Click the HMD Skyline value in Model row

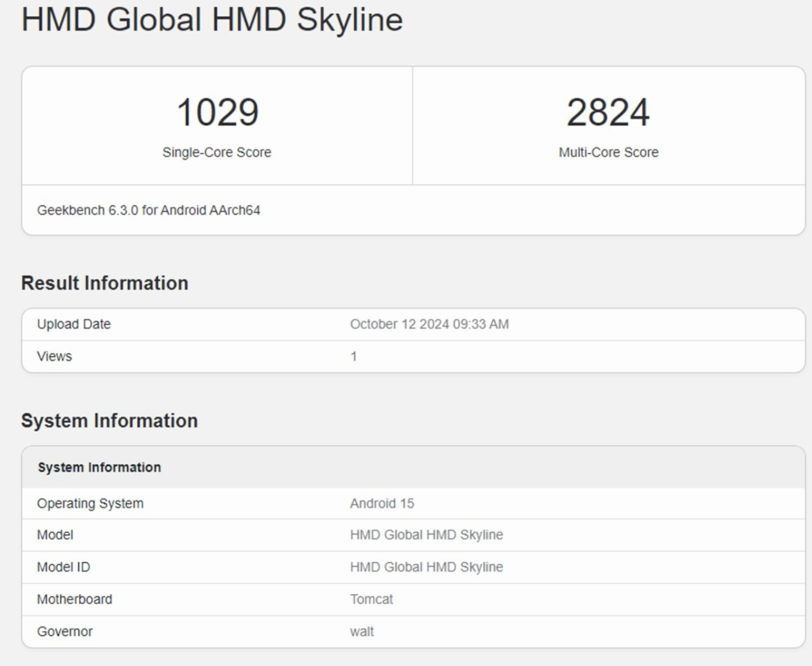[x=426, y=535]
